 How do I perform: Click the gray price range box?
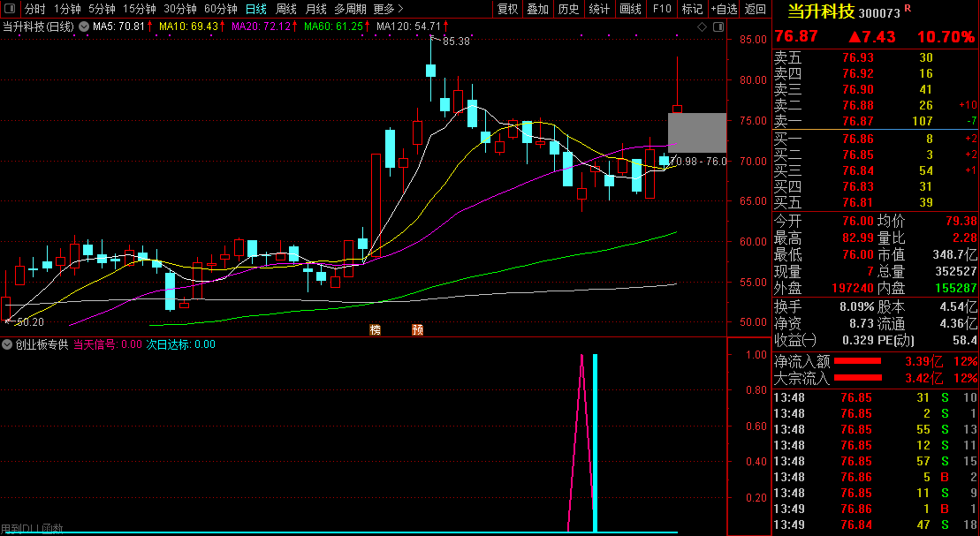tap(696, 132)
